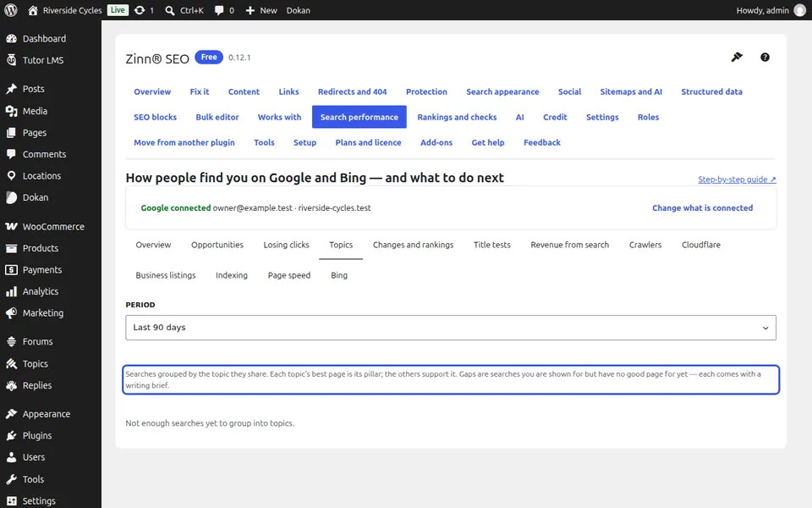Click the Tutor LMS owl icon
812x508 pixels.
(x=11, y=60)
